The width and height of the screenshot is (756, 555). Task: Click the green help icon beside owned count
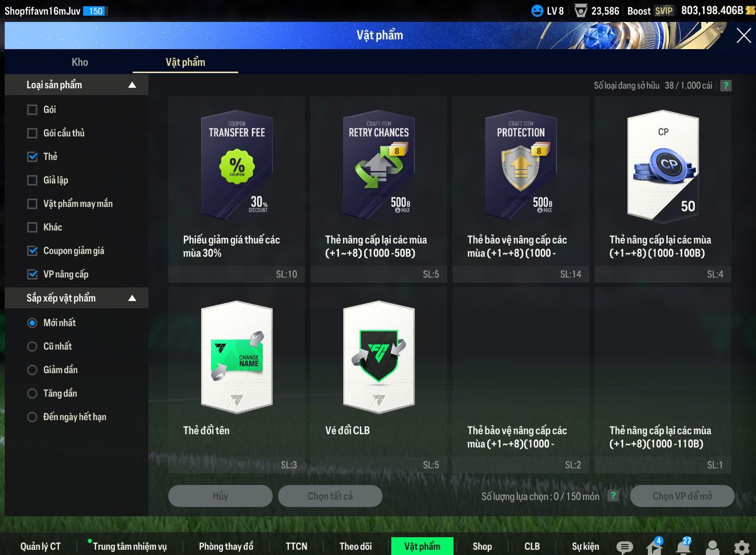click(x=726, y=86)
